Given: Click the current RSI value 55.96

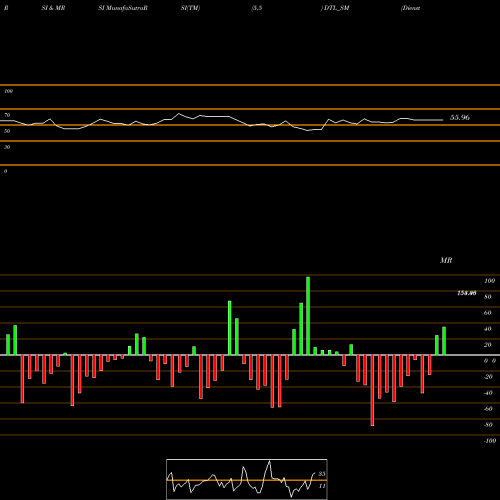Looking at the screenshot, I should [460, 117].
